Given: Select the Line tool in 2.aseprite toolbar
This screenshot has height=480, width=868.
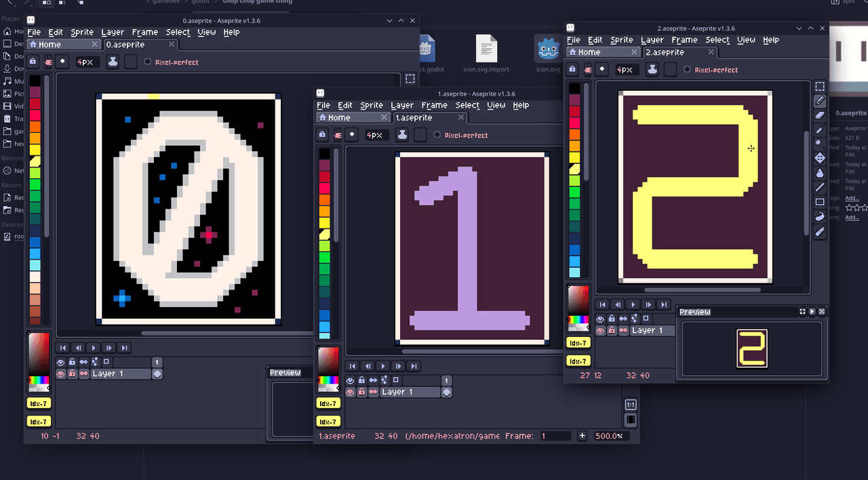Looking at the screenshot, I should (x=820, y=187).
